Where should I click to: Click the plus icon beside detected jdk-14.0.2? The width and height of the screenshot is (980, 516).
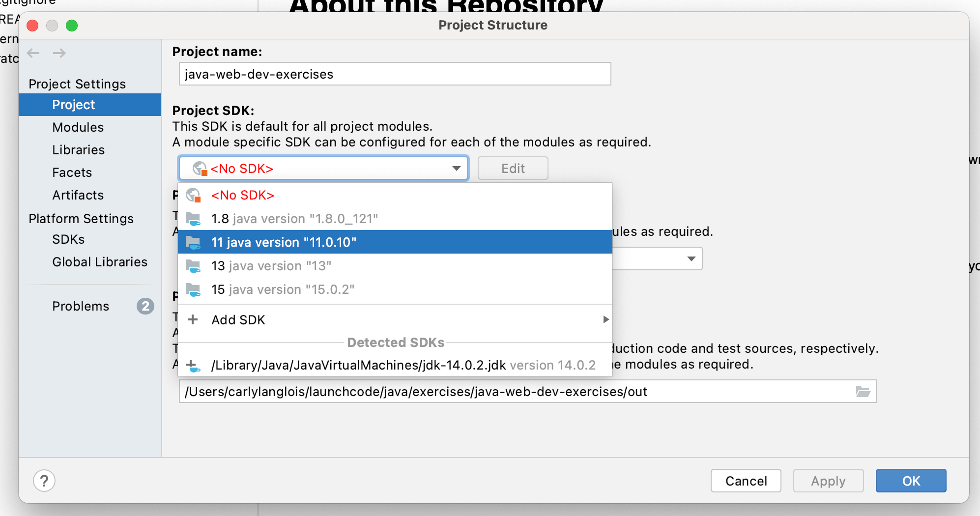point(193,365)
